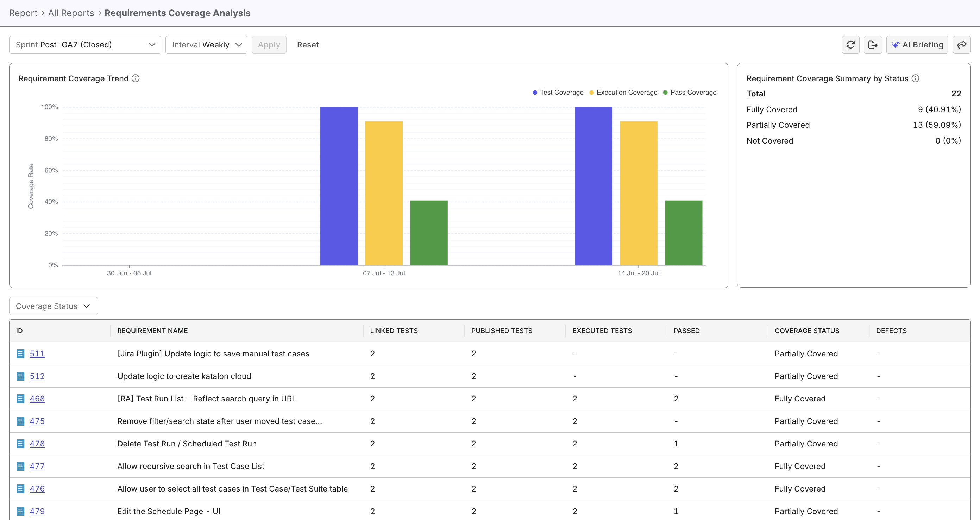Image resolution: width=980 pixels, height=520 pixels.
Task: Click the refresh report icon
Action: click(851, 44)
